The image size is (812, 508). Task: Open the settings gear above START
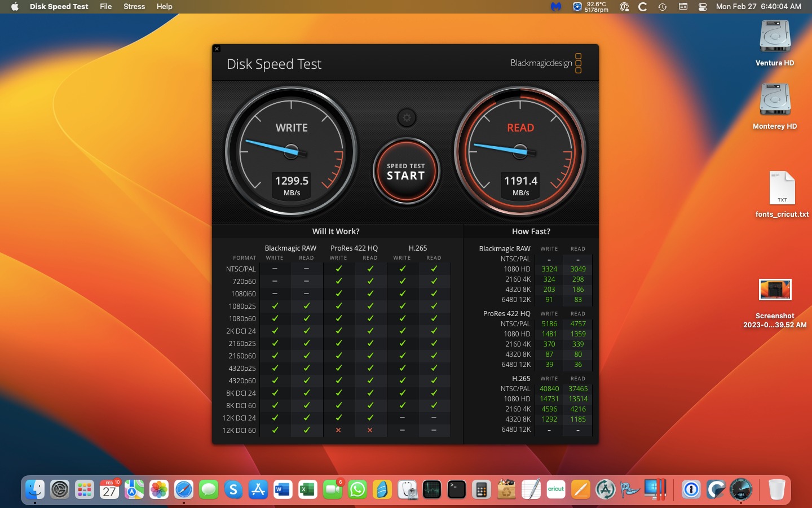(407, 117)
